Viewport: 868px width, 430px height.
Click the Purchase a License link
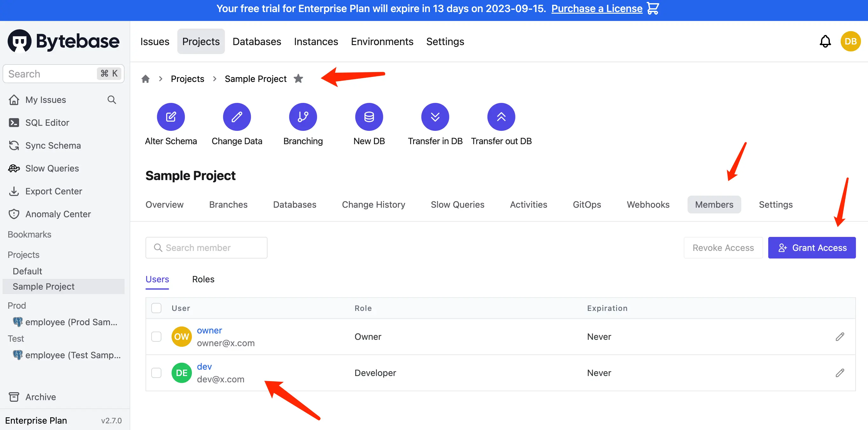pos(597,9)
